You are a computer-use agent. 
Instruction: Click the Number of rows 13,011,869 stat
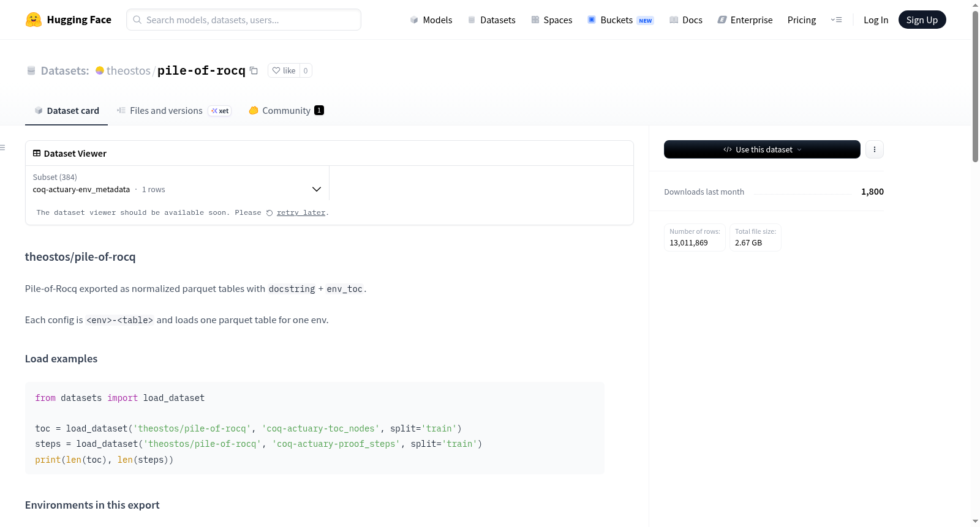pyautogui.click(x=695, y=237)
